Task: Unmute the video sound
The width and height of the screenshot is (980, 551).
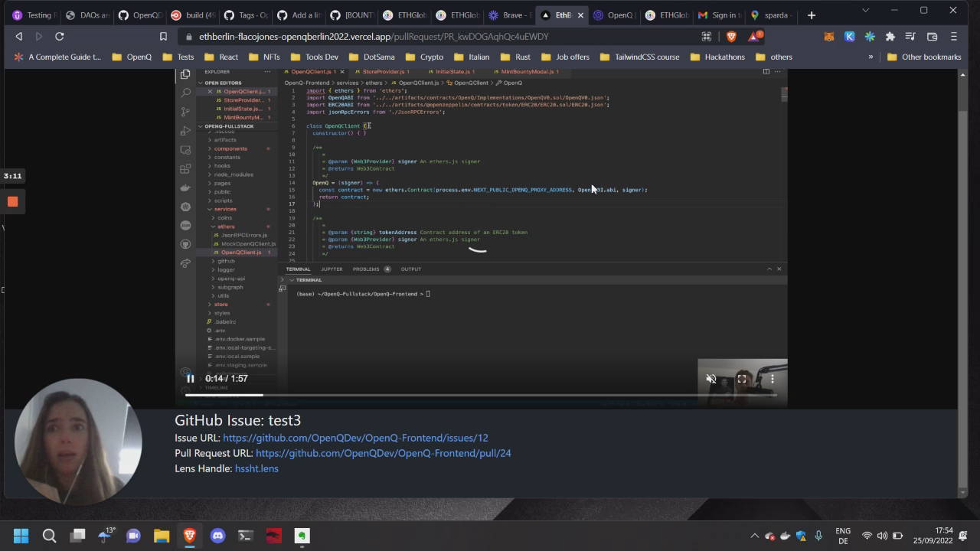Action: click(x=711, y=379)
